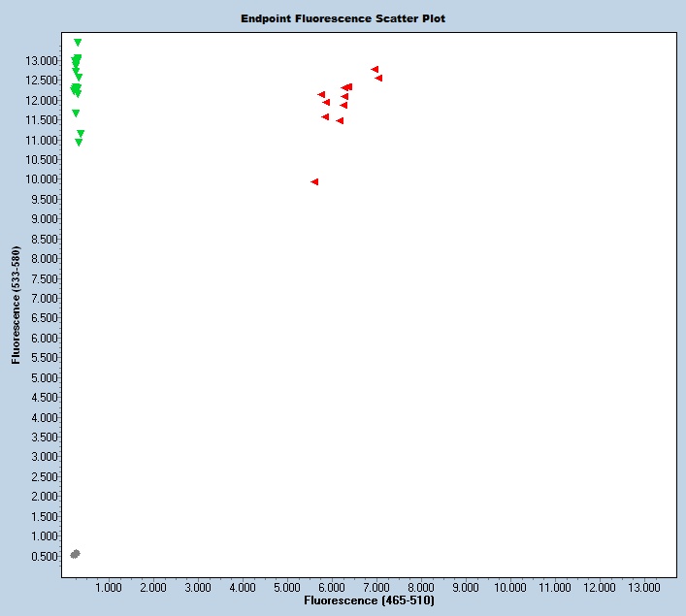The height and width of the screenshot is (616, 686).
Task: Click the 6.000 tick label on x-axis
Action: [331, 587]
